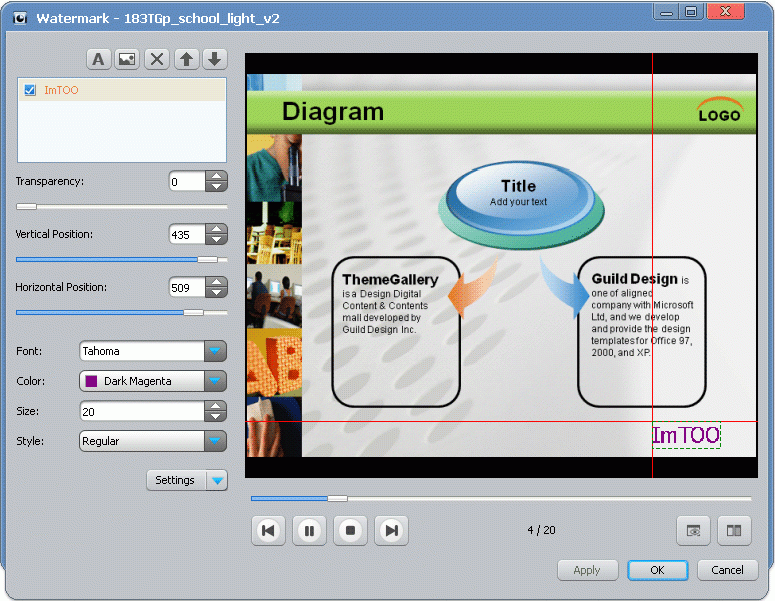Decrease Horizontal Position with down arrow
The height and width of the screenshot is (601, 775).
pos(216,292)
